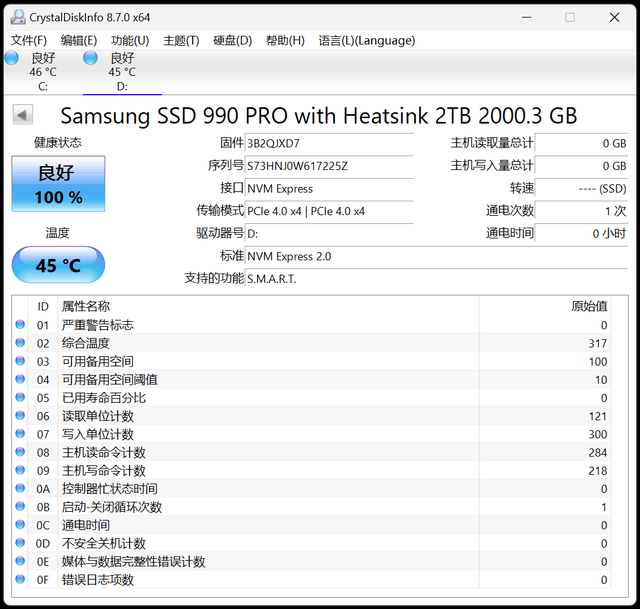Click the 序列号 serial number field
The height and width of the screenshot is (609, 640).
tap(329, 166)
